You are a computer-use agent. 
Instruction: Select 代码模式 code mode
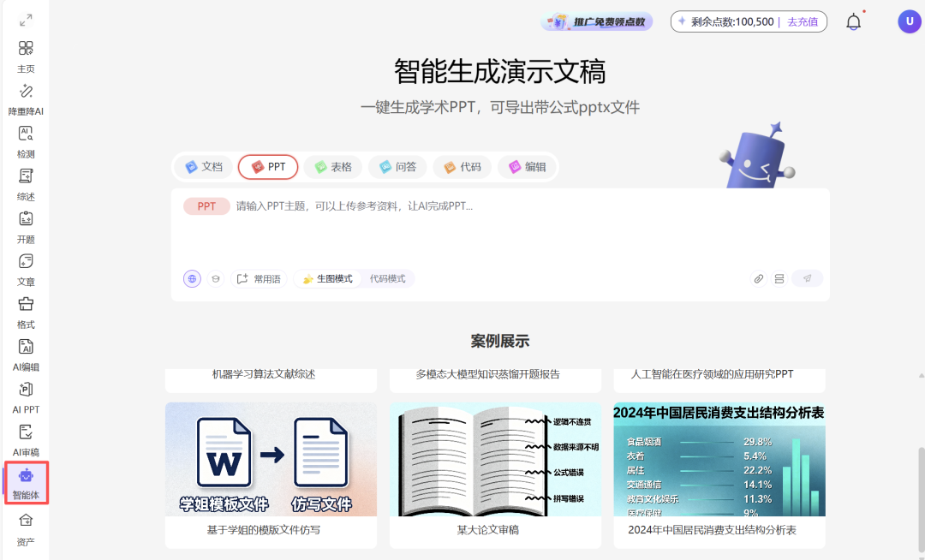tap(388, 279)
